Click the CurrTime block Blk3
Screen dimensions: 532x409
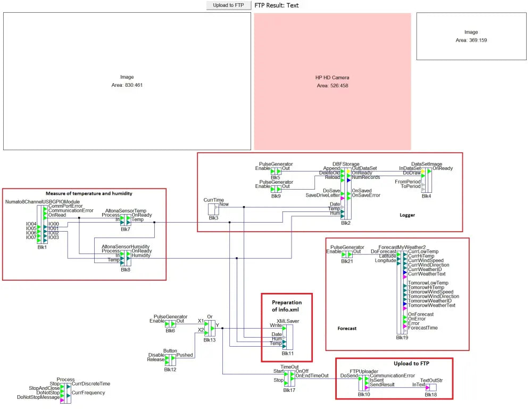click(x=213, y=208)
